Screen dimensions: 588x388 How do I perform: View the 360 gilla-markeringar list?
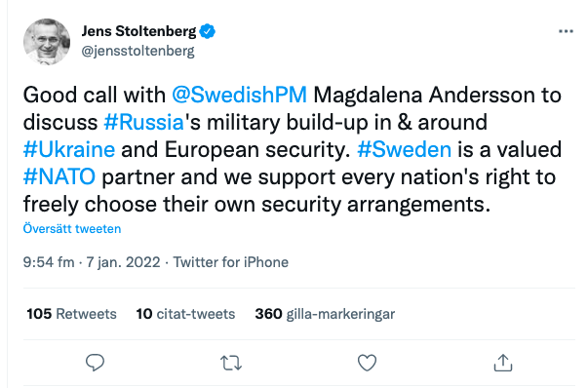click(325, 314)
